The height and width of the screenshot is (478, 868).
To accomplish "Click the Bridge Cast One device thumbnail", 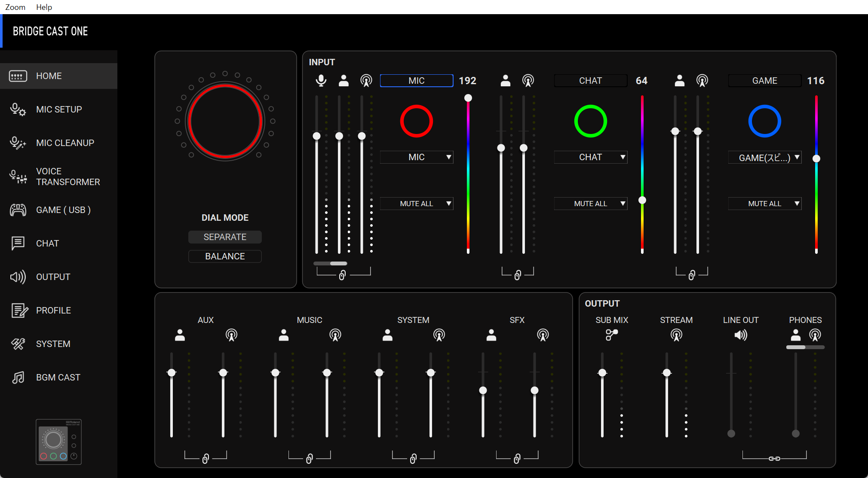I will (58, 442).
